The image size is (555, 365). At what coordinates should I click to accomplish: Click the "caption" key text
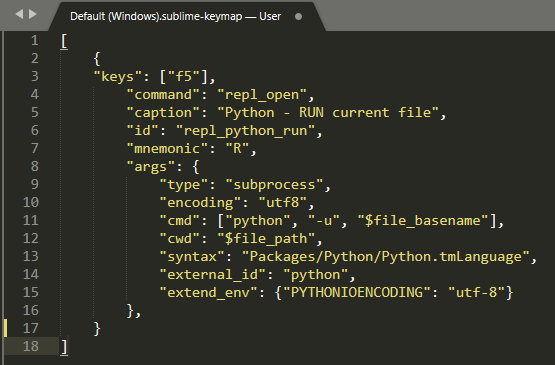tap(164, 113)
